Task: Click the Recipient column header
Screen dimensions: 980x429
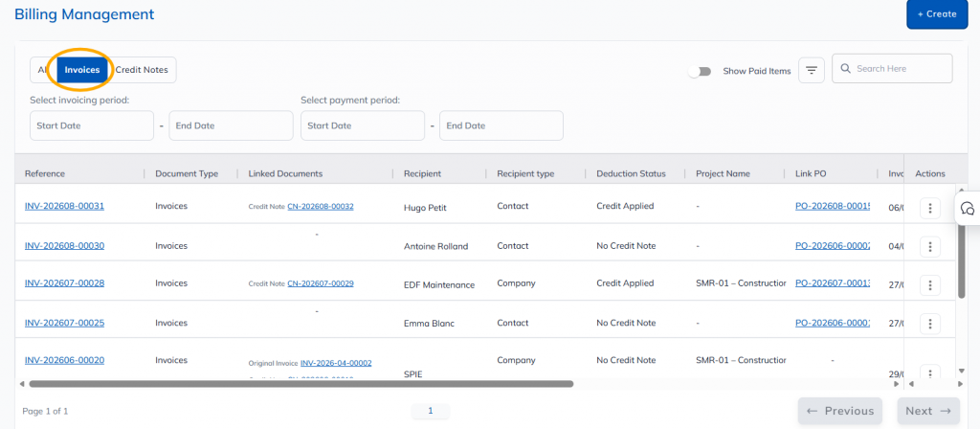Action: point(422,174)
